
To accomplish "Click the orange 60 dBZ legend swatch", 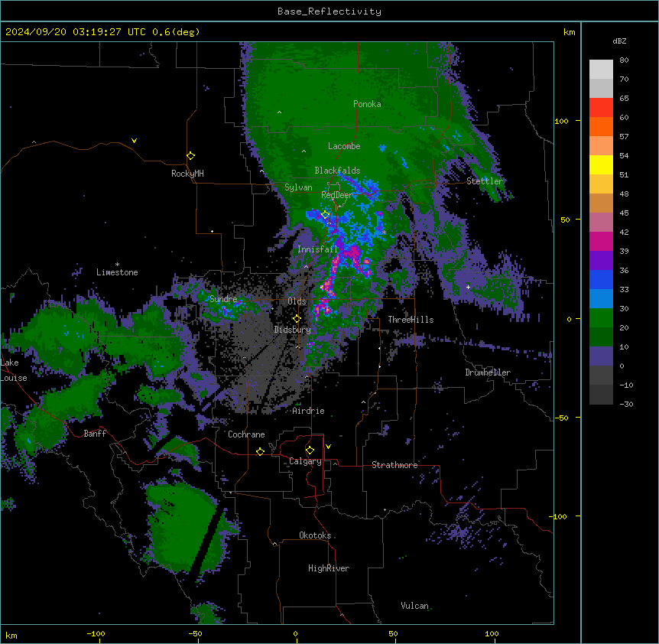I will click(601, 126).
